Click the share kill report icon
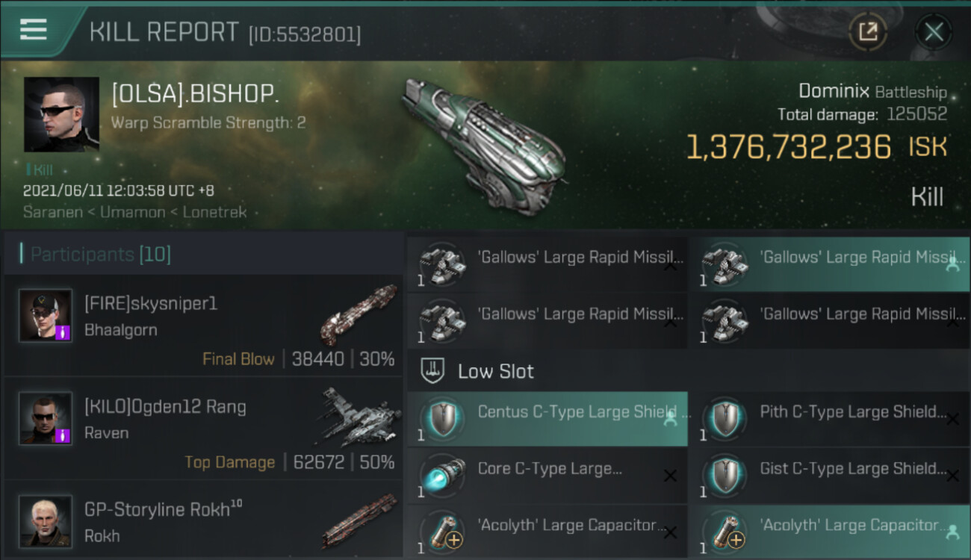The width and height of the screenshot is (971, 560). 868,31
